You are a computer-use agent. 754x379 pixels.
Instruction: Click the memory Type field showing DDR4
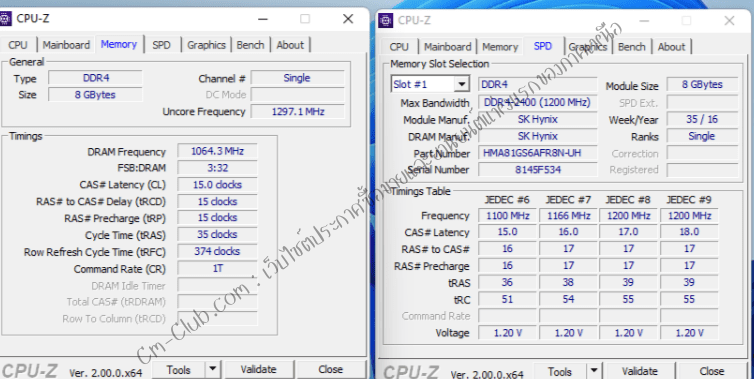coord(95,78)
